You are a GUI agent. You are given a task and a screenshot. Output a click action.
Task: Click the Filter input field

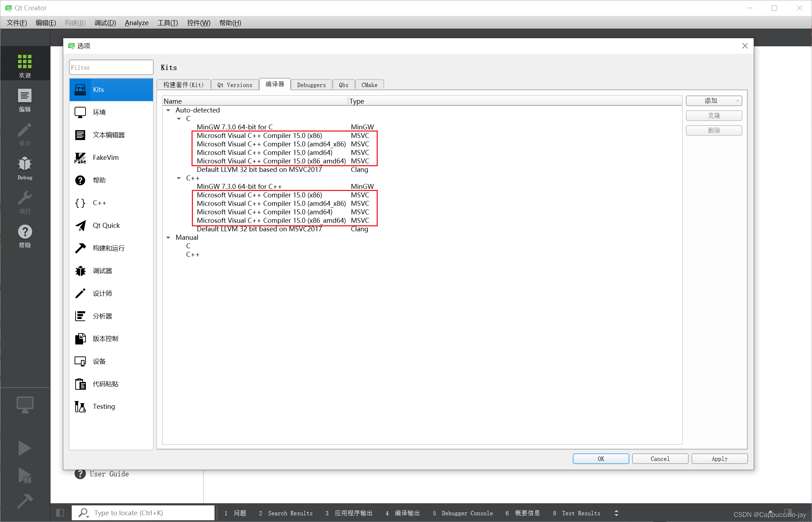[x=111, y=68]
